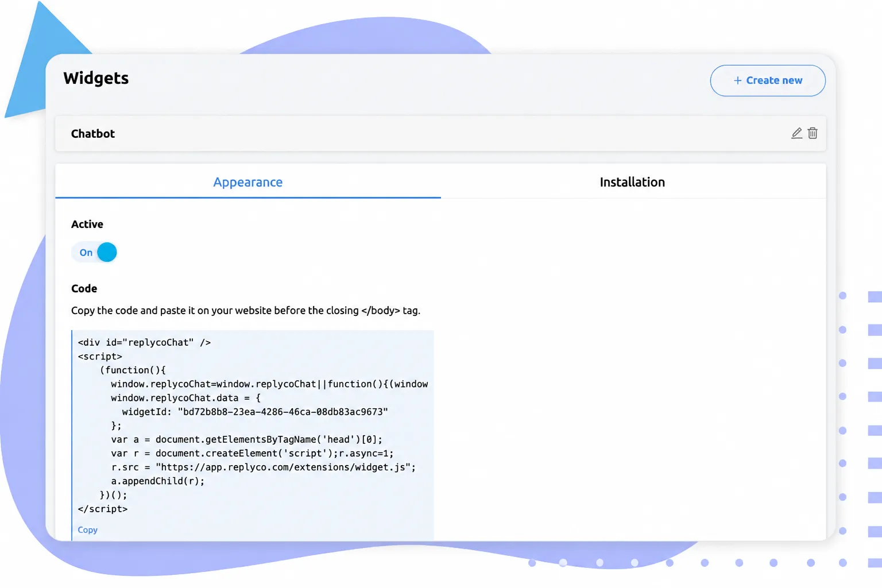Click the closing </script> tag line
882x588 pixels.
tap(103, 509)
